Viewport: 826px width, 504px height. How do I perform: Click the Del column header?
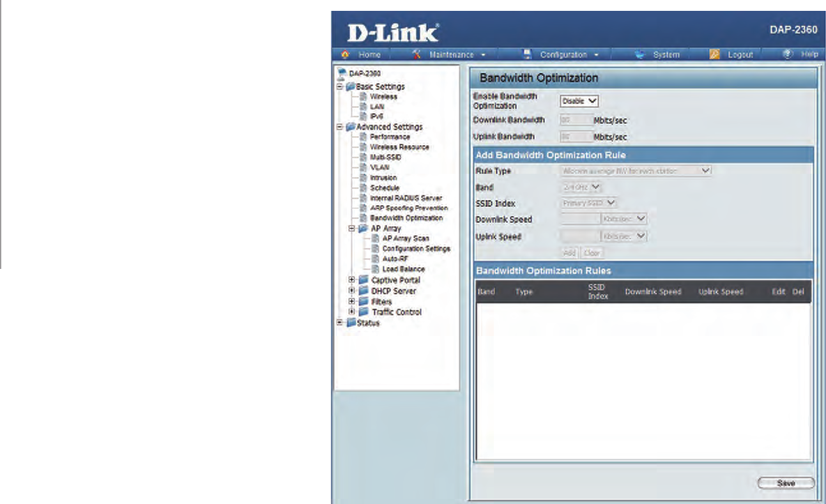[798, 292]
